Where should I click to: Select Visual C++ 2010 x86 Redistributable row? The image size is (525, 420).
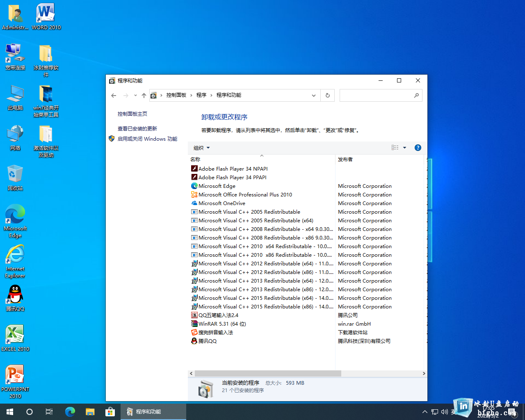262,255
